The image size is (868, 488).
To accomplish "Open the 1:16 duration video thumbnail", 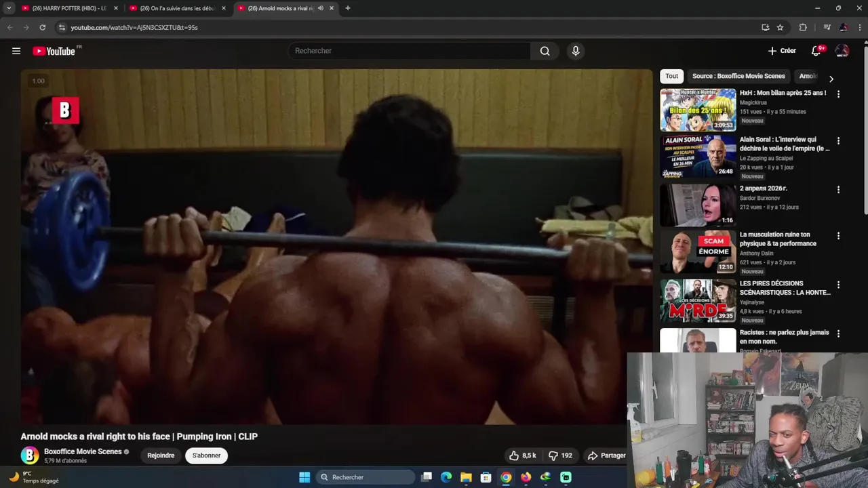I will coord(698,205).
